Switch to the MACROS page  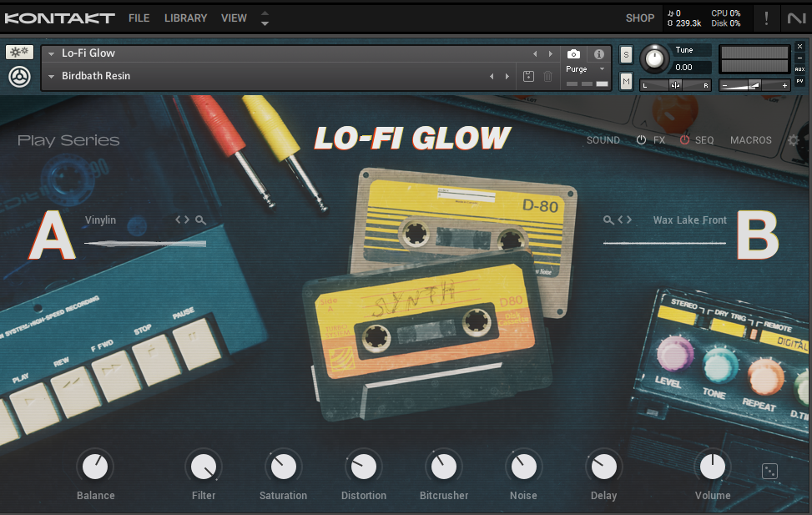click(750, 140)
